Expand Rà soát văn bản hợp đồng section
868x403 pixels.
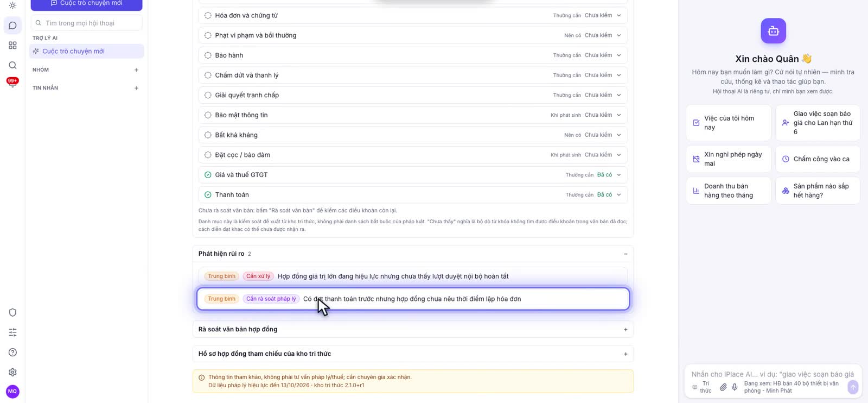[x=413, y=330]
